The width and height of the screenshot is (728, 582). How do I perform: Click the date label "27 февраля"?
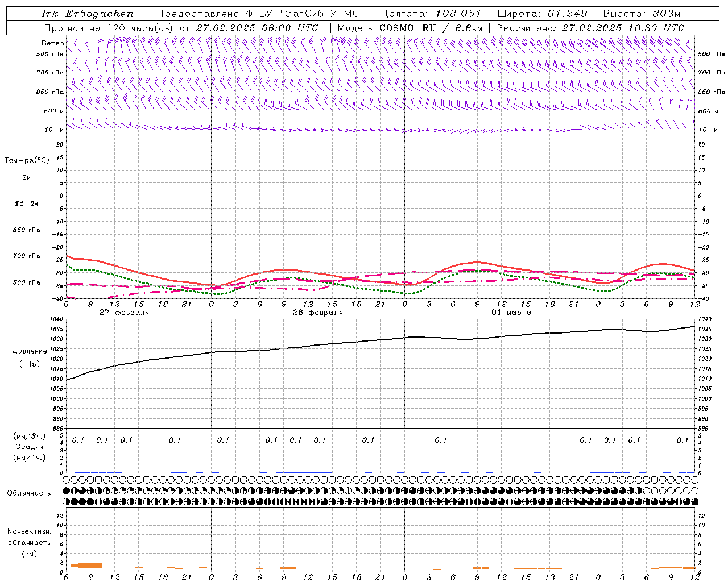tap(125, 313)
